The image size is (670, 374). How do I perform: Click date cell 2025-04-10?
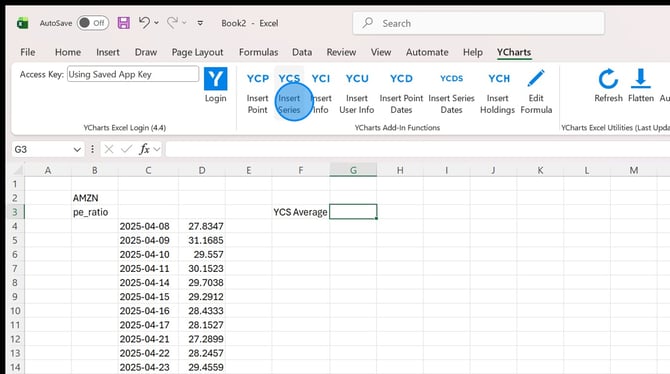148,254
